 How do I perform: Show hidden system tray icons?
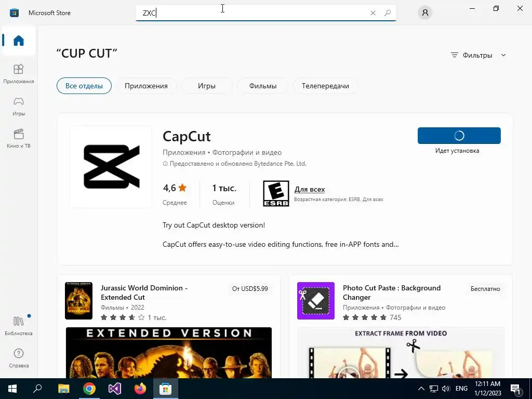[421, 389]
